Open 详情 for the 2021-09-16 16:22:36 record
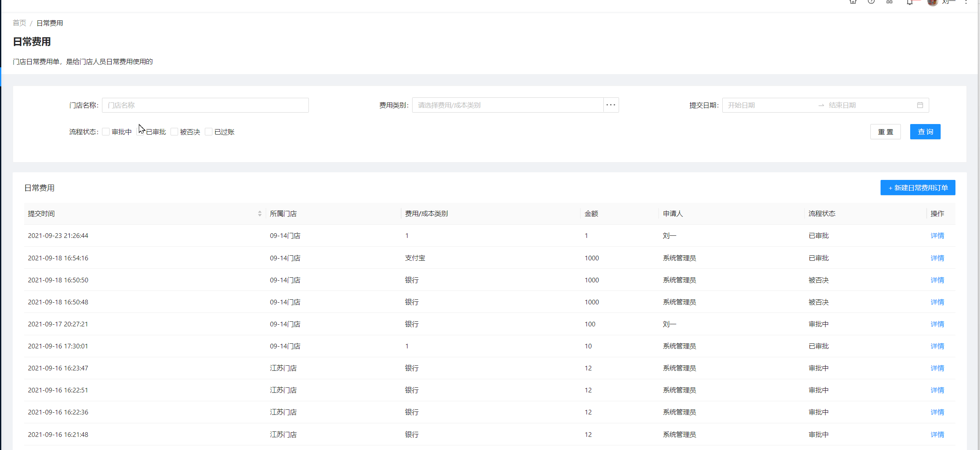 (x=937, y=412)
